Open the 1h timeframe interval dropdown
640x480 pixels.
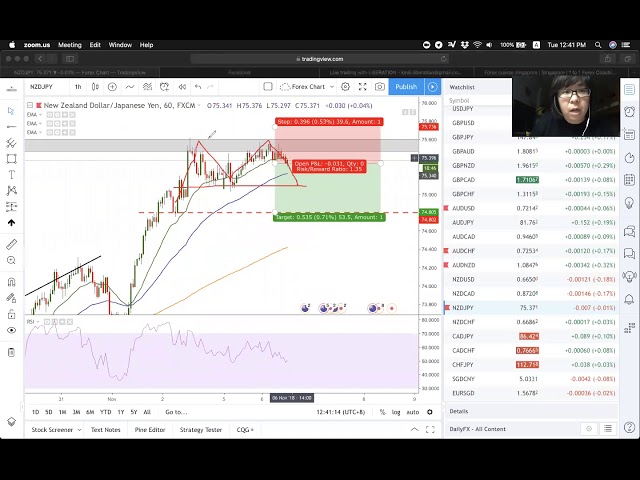point(78,87)
